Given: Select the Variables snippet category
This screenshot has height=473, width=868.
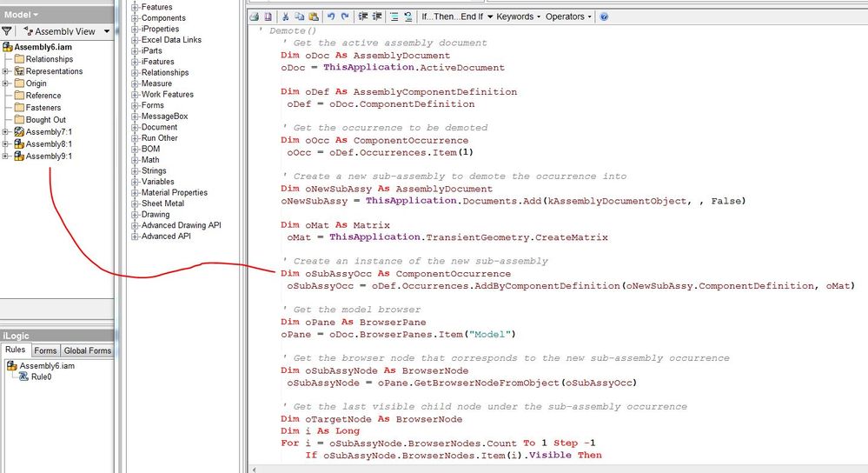Looking at the screenshot, I should 158,182.
